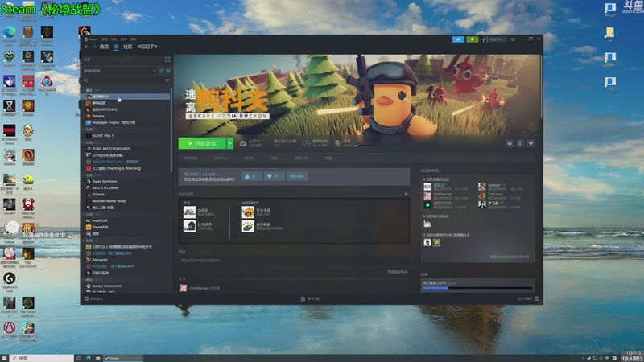Open the profile name tab in Steam
Screen dimensions: 644x362
point(147,47)
